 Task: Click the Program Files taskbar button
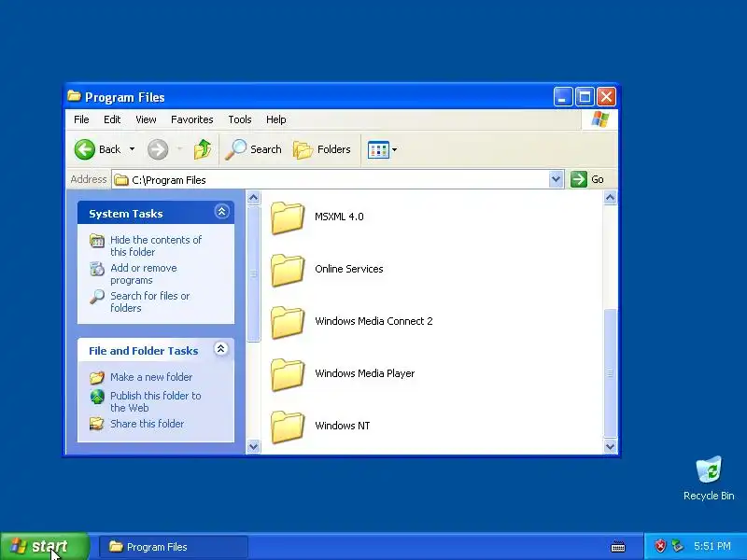point(174,546)
